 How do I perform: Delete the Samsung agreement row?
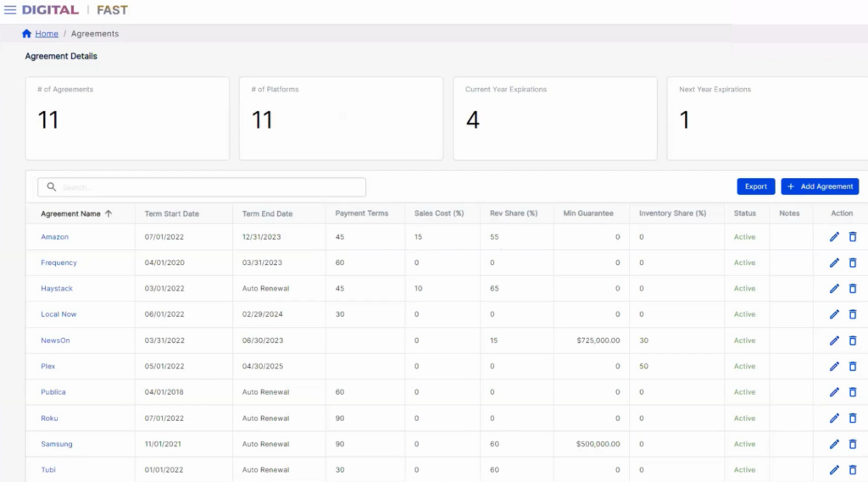pyautogui.click(x=853, y=444)
